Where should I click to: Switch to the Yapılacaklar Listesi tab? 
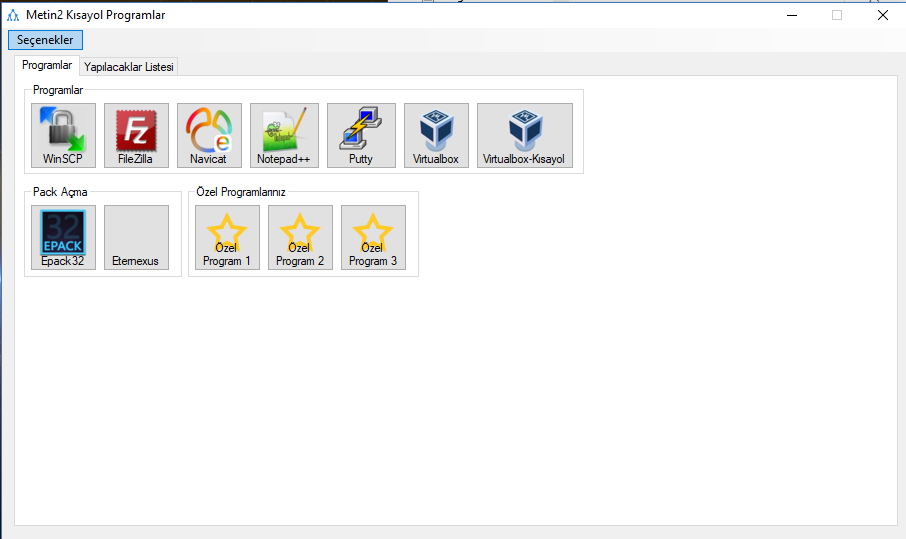pyautogui.click(x=129, y=67)
